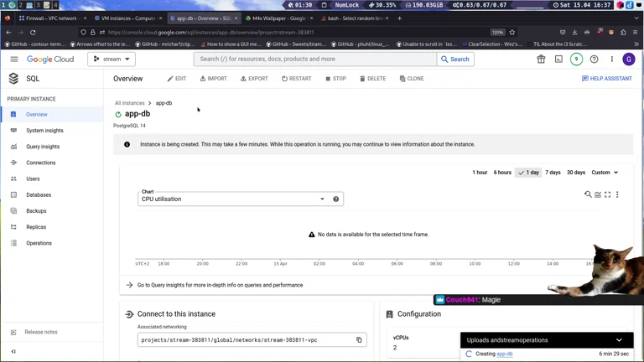Expand chart to full screen
The width and height of the screenshot is (644, 362).
607,194
